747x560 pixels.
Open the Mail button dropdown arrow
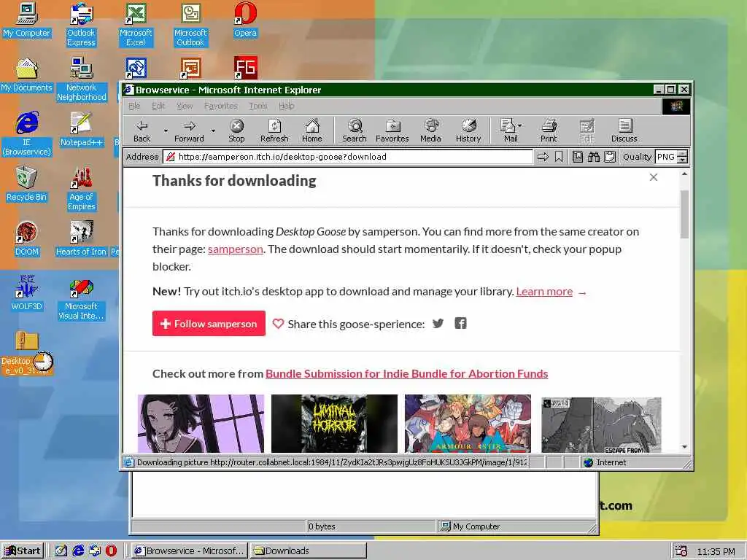[519, 125]
